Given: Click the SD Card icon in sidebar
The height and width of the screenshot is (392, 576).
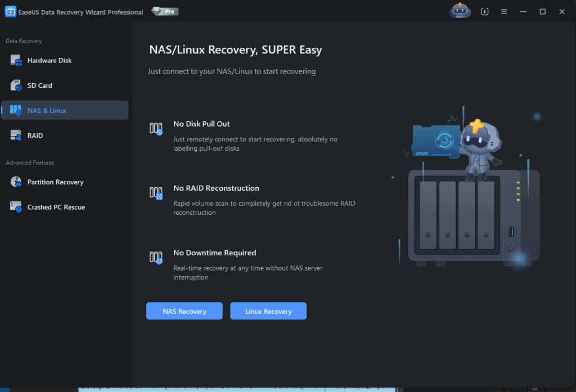Looking at the screenshot, I should pos(16,85).
